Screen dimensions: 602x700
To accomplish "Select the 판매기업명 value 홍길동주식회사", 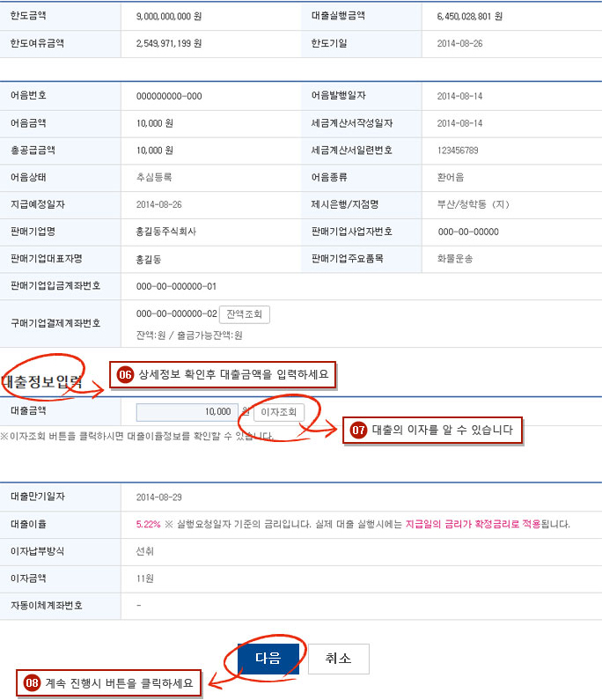I will [x=166, y=232].
